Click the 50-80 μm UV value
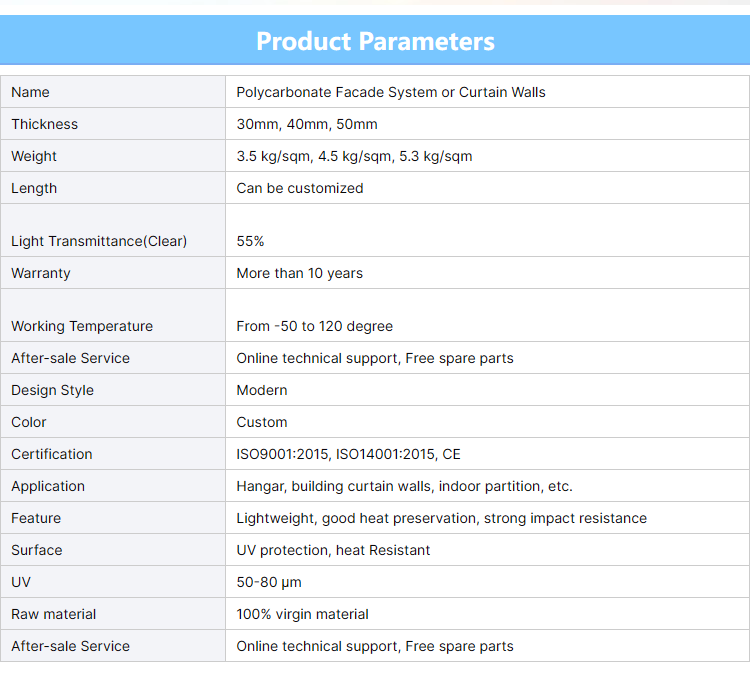 point(269,582)
